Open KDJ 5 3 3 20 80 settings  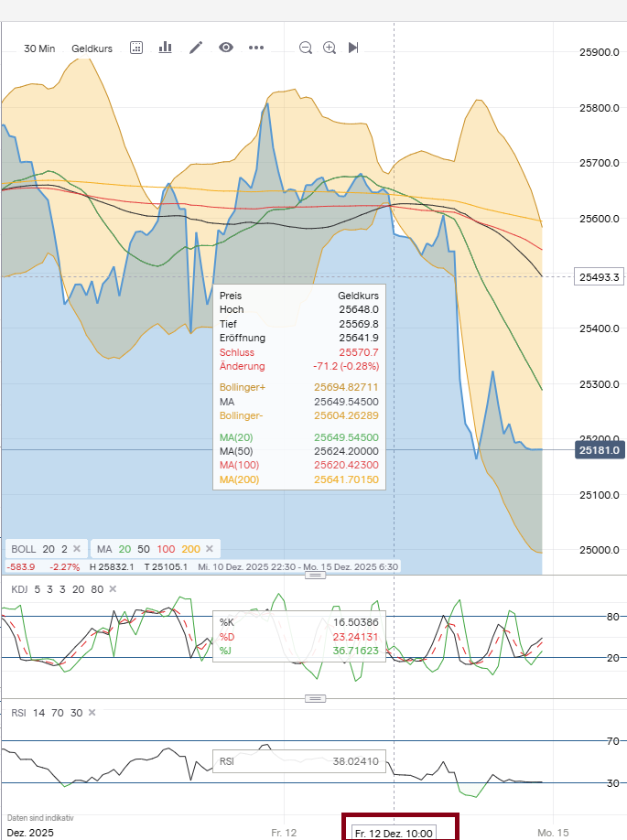pos(58,589)
